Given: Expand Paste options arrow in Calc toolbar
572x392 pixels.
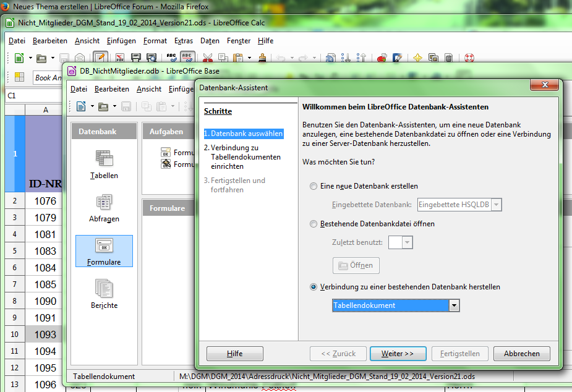Looking at the screenshot, I should (x=250, y=58).
